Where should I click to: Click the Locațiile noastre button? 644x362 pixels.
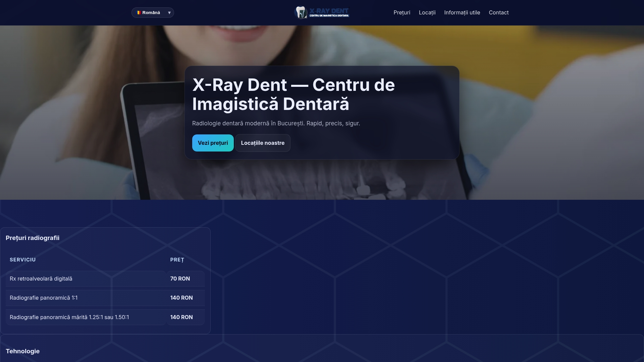click(263, 143)
